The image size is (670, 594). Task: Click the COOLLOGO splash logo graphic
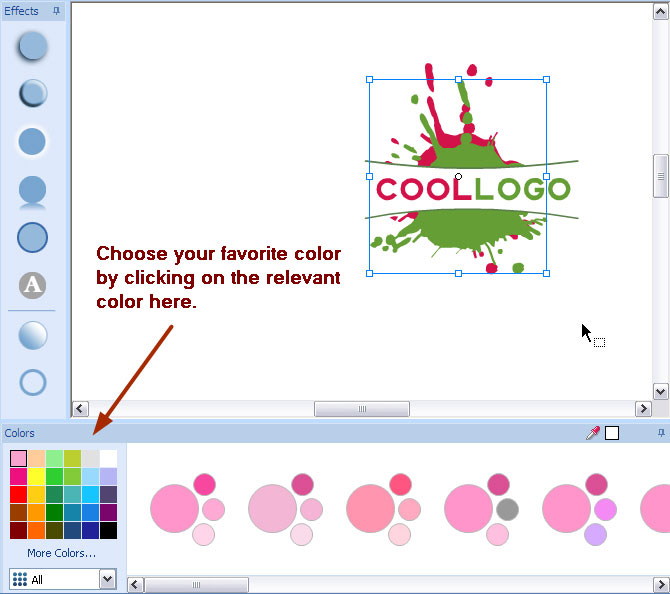pos(471,169)
